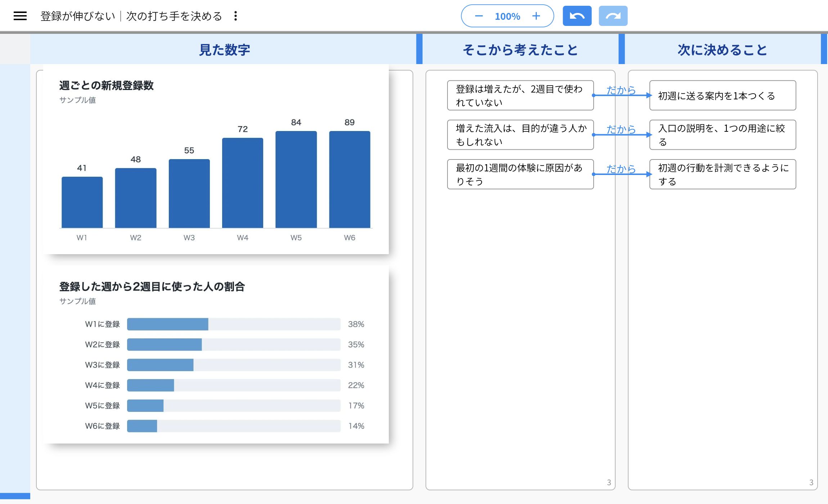The width and height of the screenshot is (828, 504).
Task: Click the だから label on the first arrow
Action: (x=621, y=90)
